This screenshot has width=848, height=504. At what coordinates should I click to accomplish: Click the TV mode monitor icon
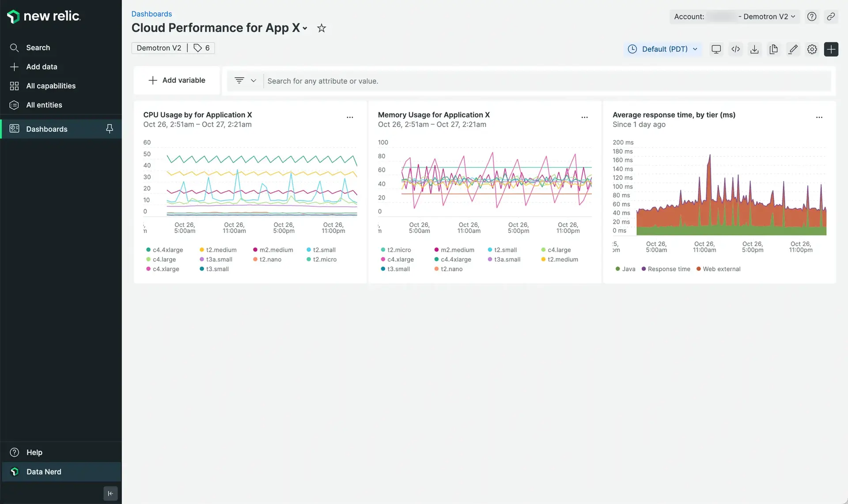pos(716,49)
